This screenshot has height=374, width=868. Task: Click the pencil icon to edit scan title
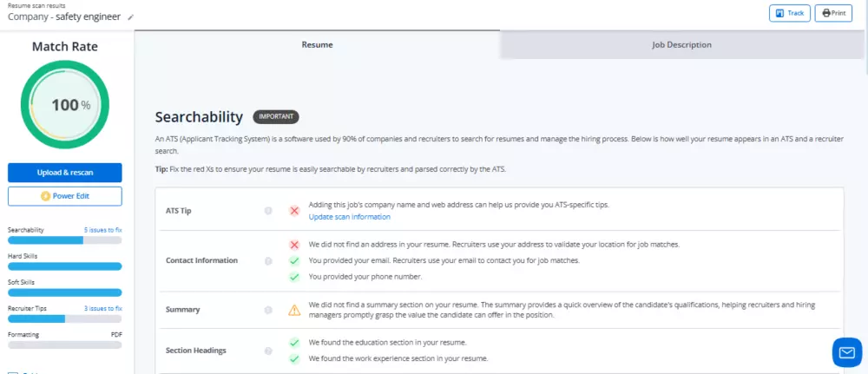coord(131,16)
